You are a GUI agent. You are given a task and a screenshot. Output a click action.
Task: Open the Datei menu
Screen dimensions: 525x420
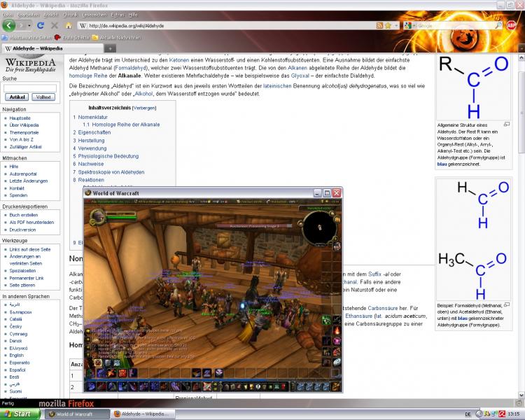tap(8, 15)
